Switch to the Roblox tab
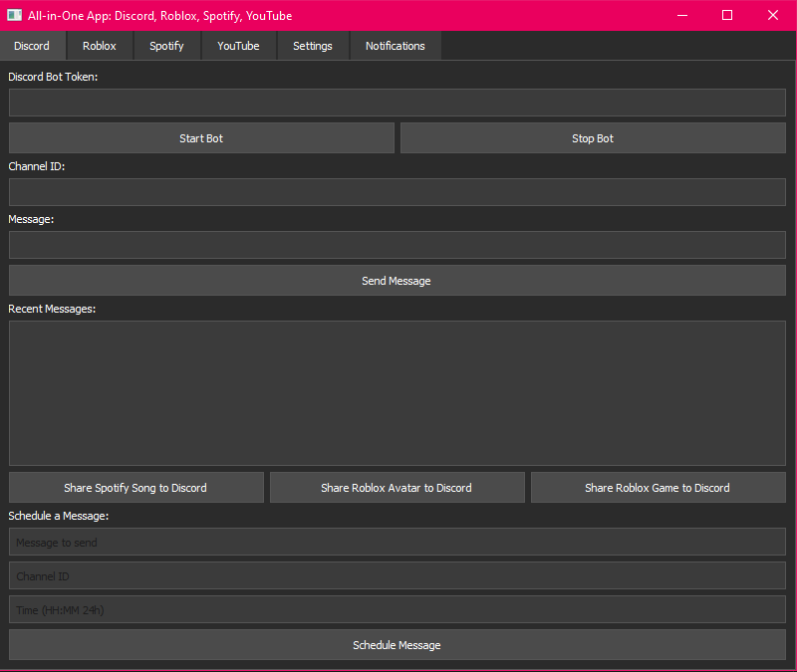This screenshot has height=672, width=797. coord(100,46)
